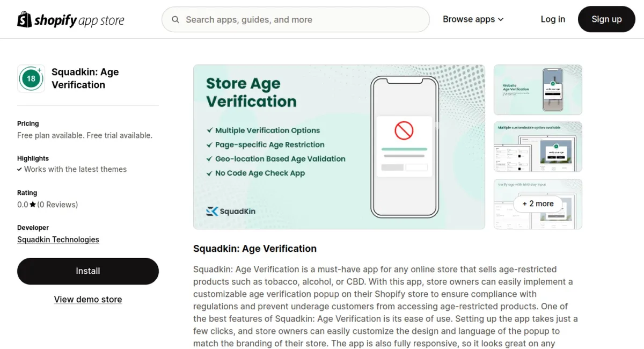Expand the Browse apps dropdown

(473, 19)
